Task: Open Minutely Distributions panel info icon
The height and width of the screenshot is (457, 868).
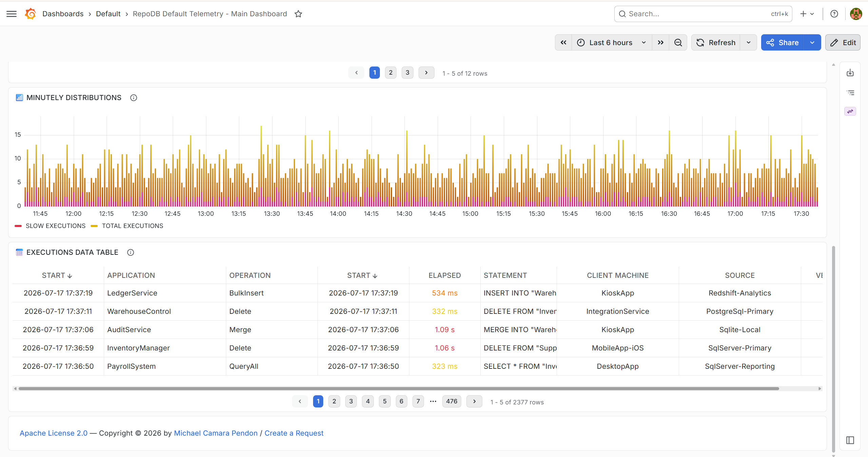Action: click(134, 98)
